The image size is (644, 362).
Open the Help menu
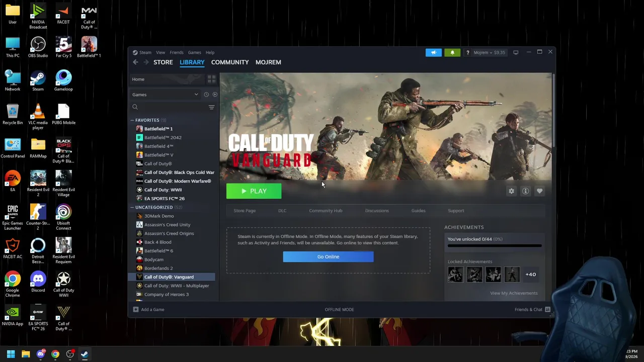pyautogui.click(x=210, y=53)
